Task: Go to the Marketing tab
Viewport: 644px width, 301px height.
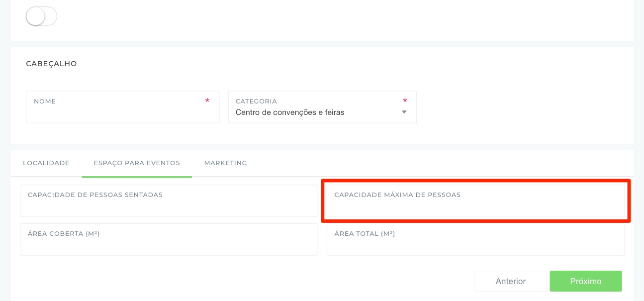Action: [x=225, y=163]
